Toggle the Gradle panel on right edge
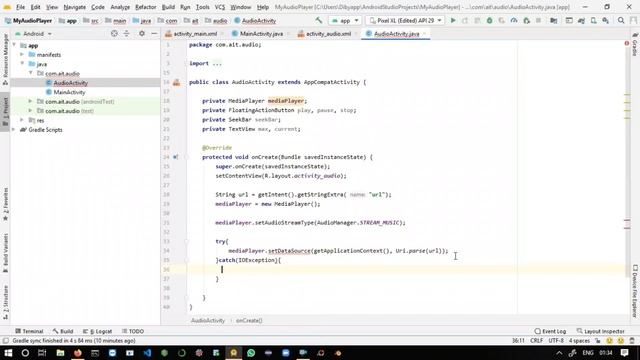This screenshot has height=360, width=640. point(635,45)
